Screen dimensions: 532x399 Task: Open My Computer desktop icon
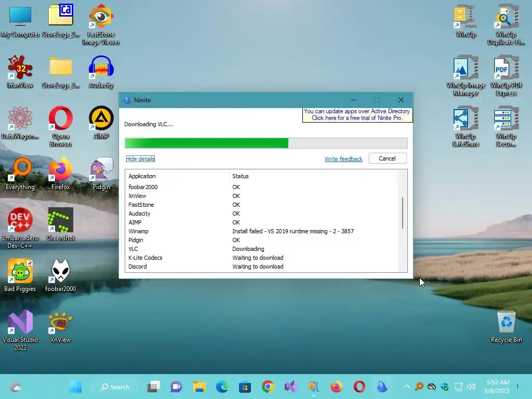point(20,21)
